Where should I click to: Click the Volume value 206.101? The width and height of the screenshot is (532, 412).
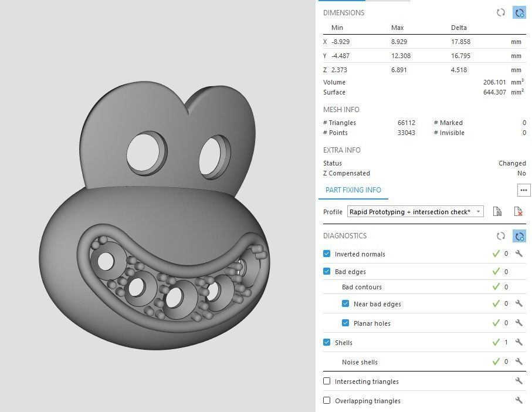click(494, 83)
